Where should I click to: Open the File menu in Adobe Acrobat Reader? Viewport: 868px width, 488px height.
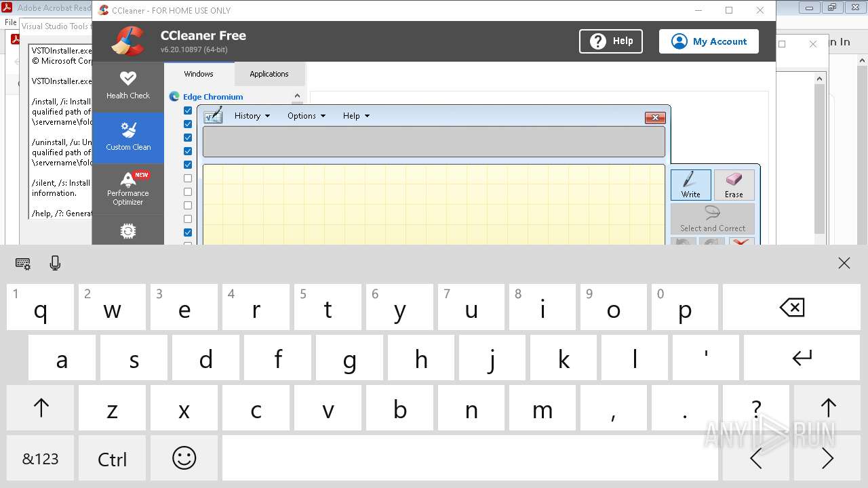[x=11, y=22]
